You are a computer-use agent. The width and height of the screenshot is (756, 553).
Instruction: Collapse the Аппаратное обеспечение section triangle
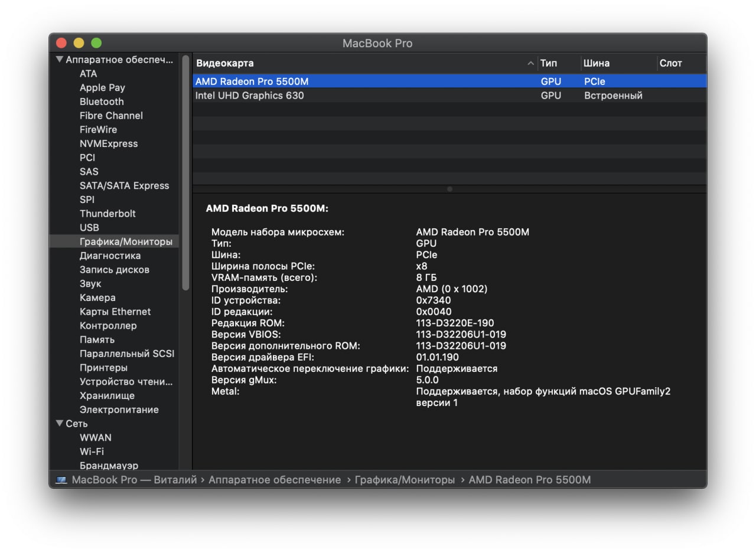(60, 60)
